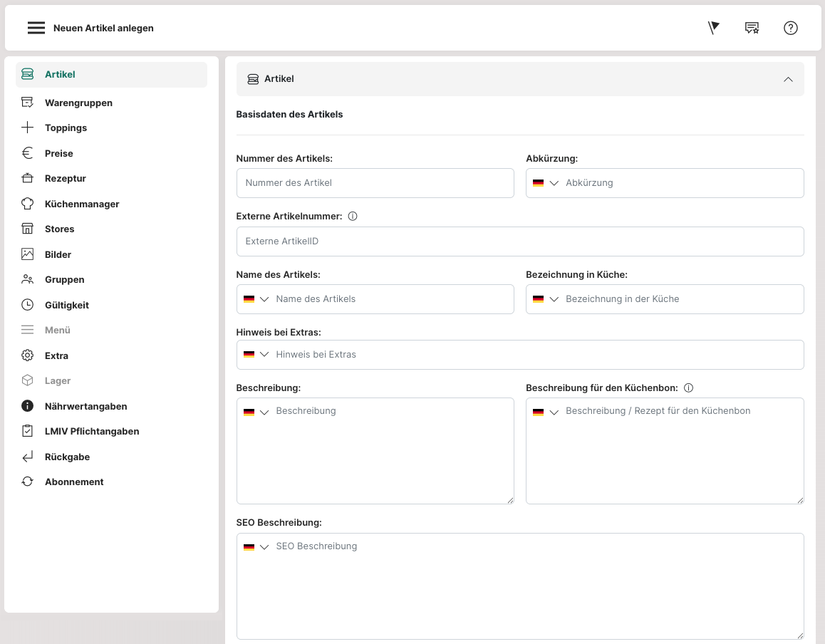Open language dropdown in Abkürzung field
Viewport: 825px width, 644px height.
[x=546, y=183]
